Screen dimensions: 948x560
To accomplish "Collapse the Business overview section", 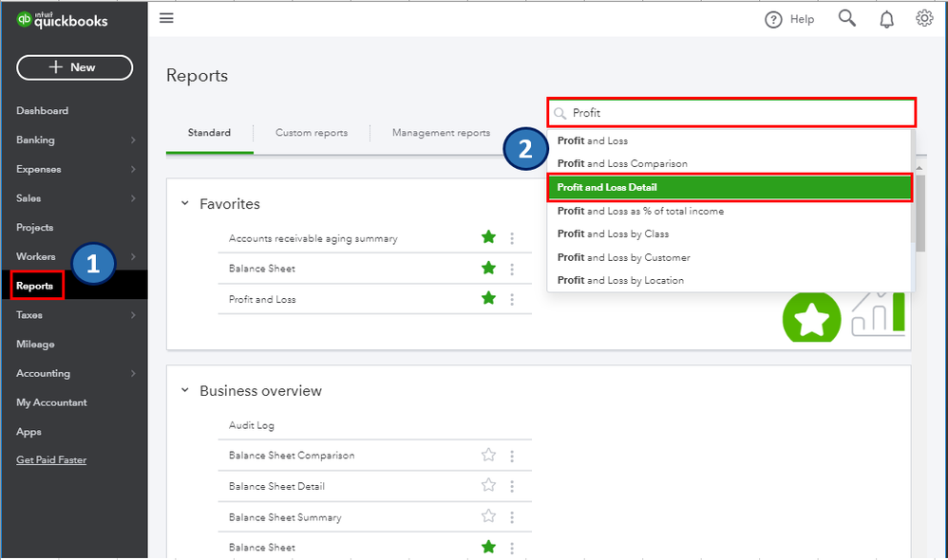I will (185, 390).
